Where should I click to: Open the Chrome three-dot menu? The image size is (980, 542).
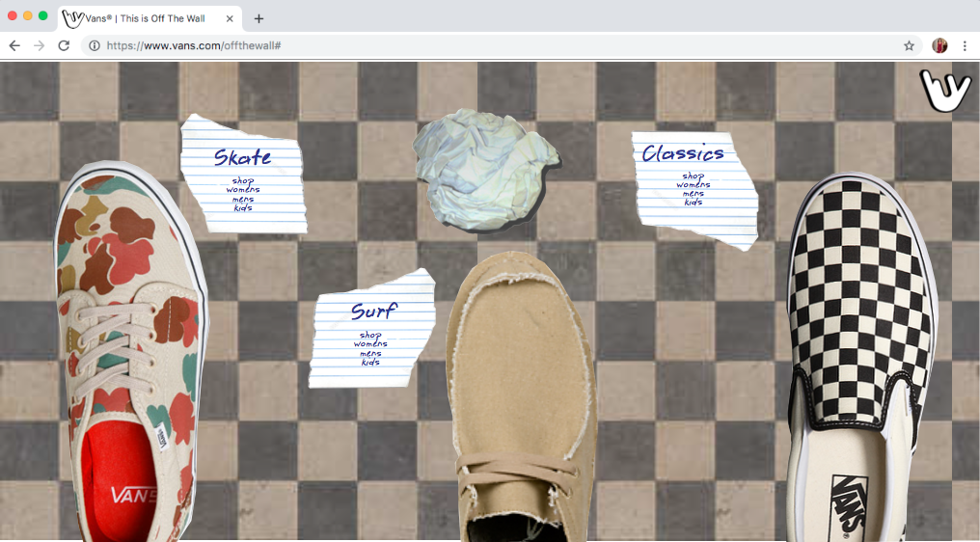point(965,45)
